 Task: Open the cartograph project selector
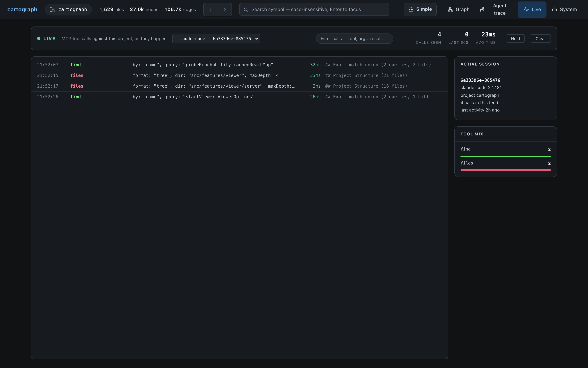point(68,10)
